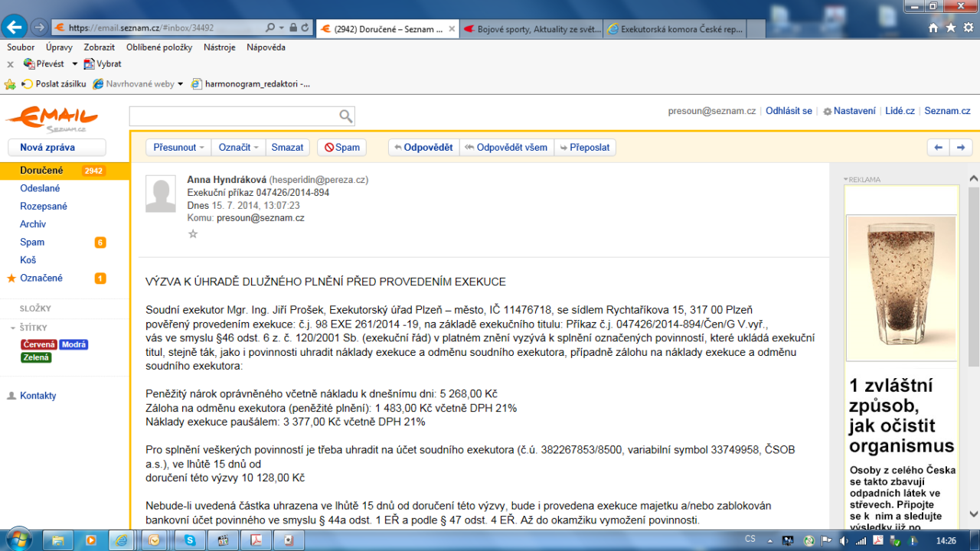Screen dimensions: 980x551
Task: Collapse the Štítky labels section
Action: click(12, 328)
